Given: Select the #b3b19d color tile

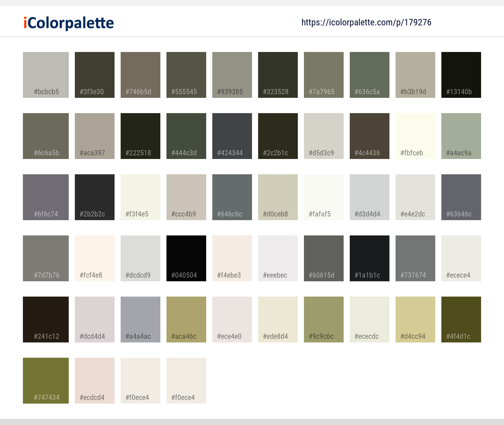Looking at the screenshot, I should click(415, 75).
